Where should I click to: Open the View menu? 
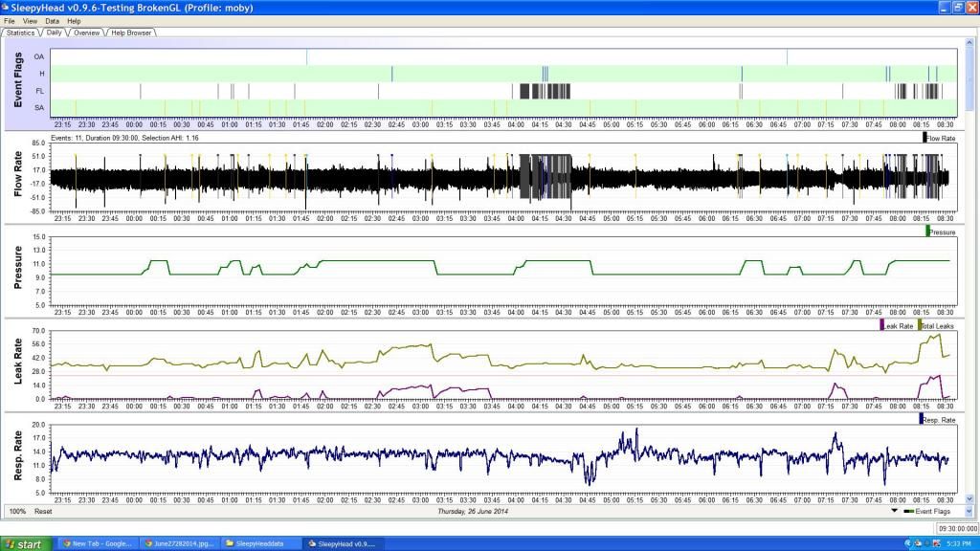click(x=30, y=21)
